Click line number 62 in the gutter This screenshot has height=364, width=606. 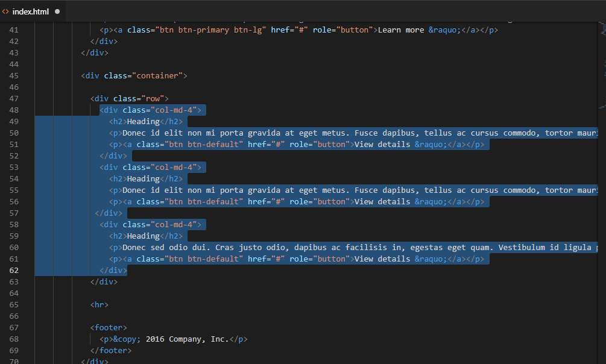(15, 270)
